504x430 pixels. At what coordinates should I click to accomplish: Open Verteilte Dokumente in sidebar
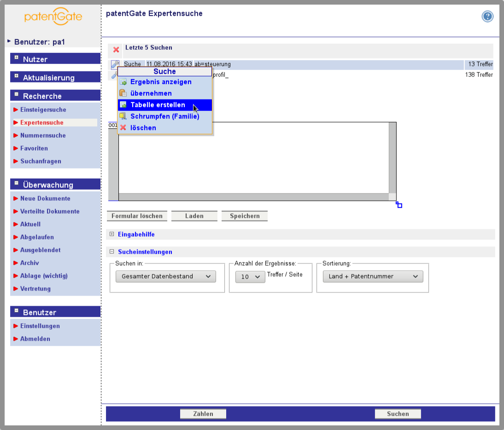50,211
